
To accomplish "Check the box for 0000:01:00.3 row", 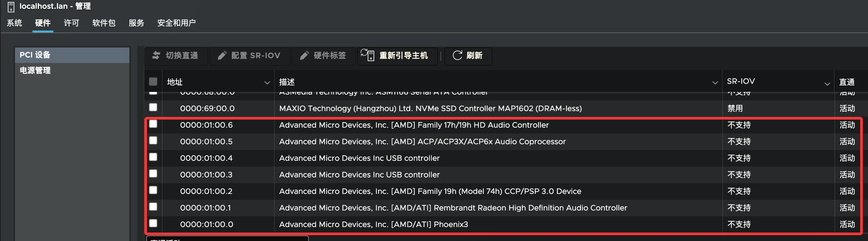I will point(153,173).
